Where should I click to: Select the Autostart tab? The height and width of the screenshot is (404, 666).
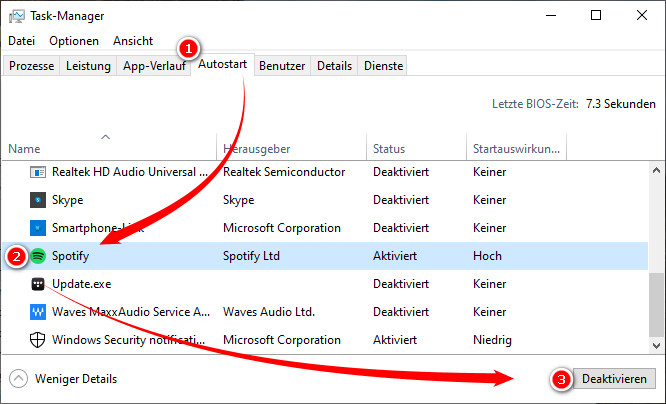pos(223,64)
